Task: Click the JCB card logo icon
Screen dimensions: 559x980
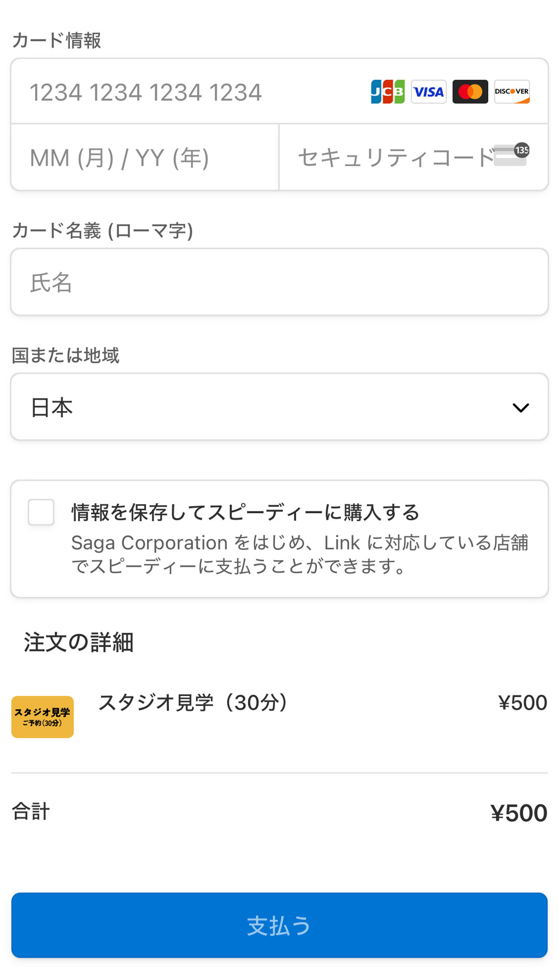Action: point(388,92)
